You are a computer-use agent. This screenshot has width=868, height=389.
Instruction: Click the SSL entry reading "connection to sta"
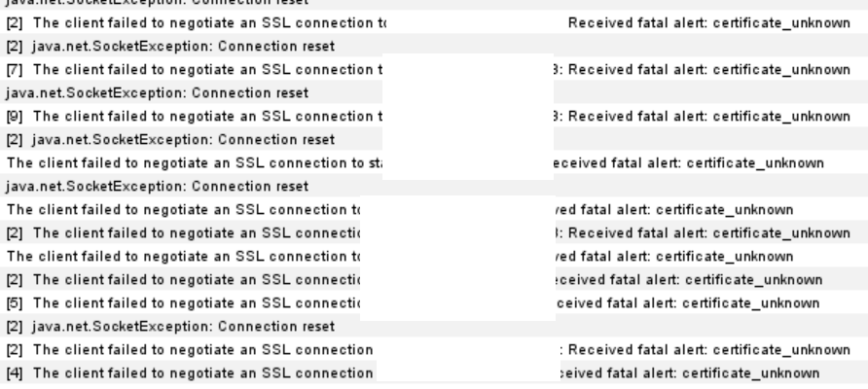434,163
